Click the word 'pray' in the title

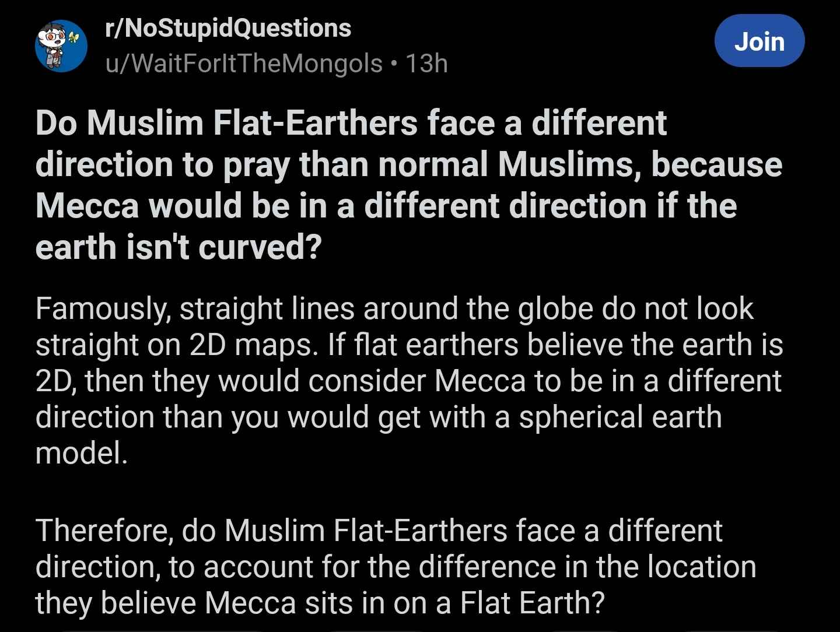pyautogui.click(x=257, y=166)
